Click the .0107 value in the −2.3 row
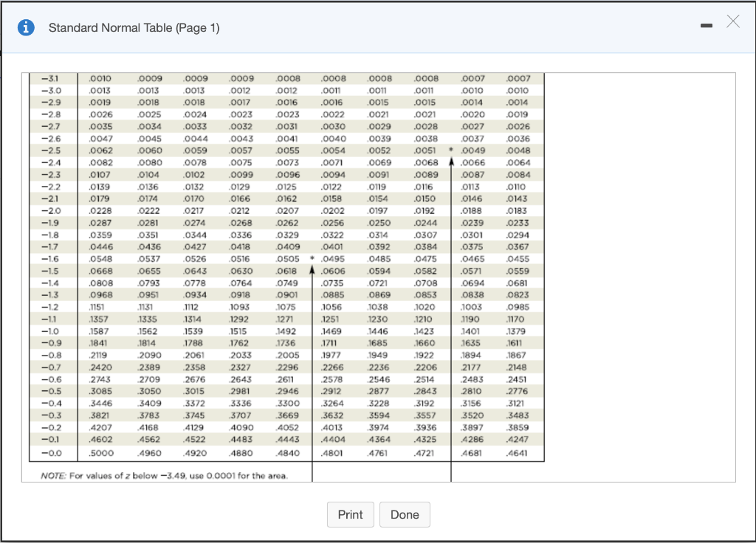The image size is (756, 543). pyautogui.click(x=100, y=175)
